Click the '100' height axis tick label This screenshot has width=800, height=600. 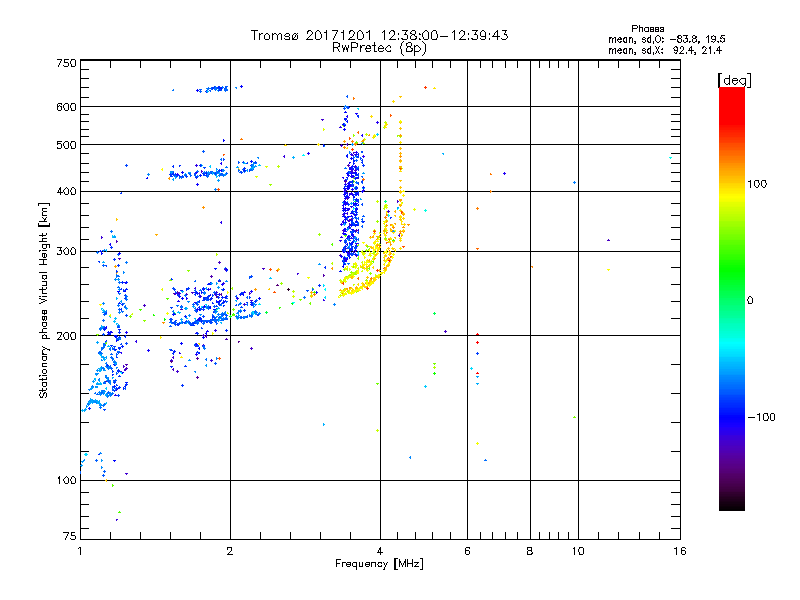click(x=66, y=481)
